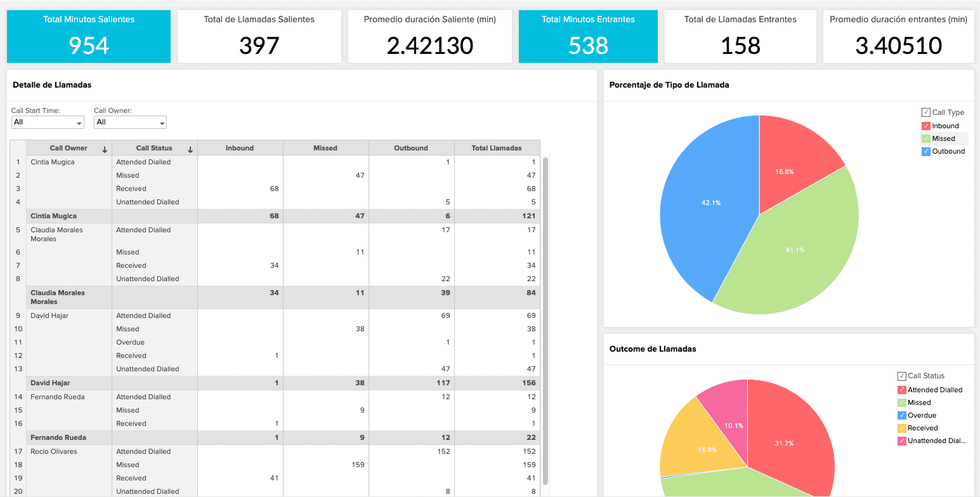The height and width of the screenshot is (497, 980).
Task: Click the Total Llamadas column header
Action: [x=497, y=148]
